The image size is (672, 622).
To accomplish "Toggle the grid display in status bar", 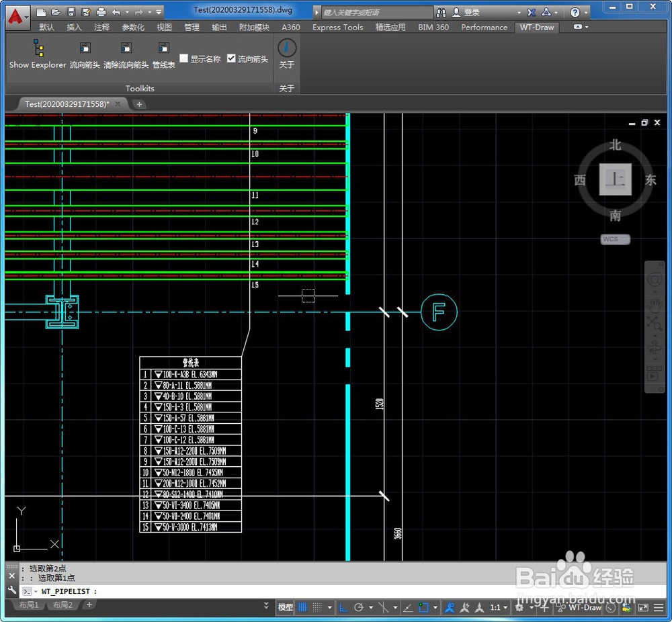I will pyautogui.click(x=302, y=607).
